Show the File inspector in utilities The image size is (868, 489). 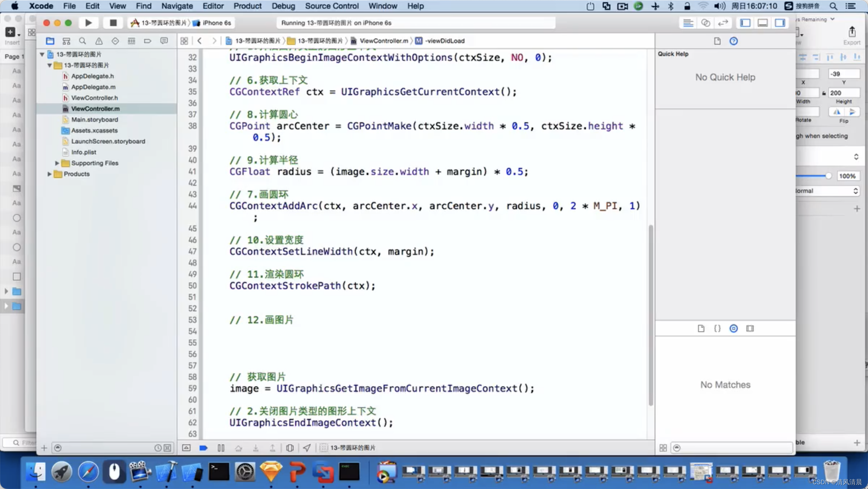(x=717, y=41)
